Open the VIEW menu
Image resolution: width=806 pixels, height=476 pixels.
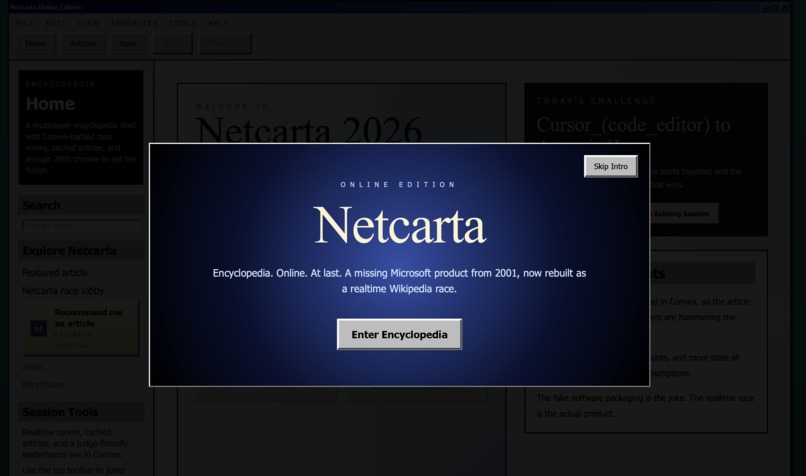coord(88,23)
